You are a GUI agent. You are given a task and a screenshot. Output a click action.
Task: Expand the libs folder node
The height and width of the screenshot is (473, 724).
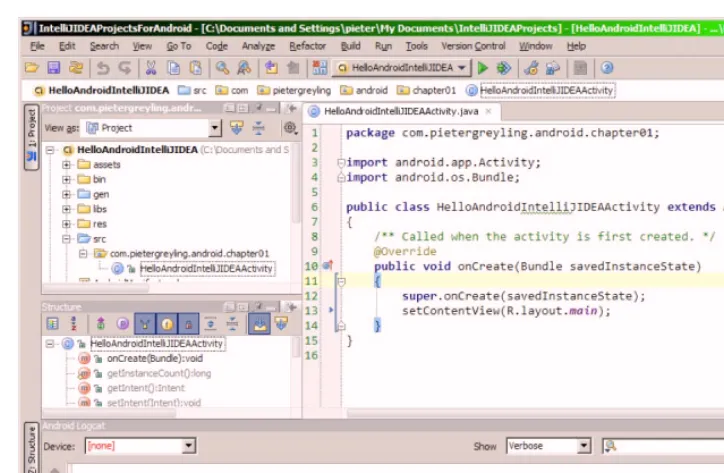pos(66,209)
